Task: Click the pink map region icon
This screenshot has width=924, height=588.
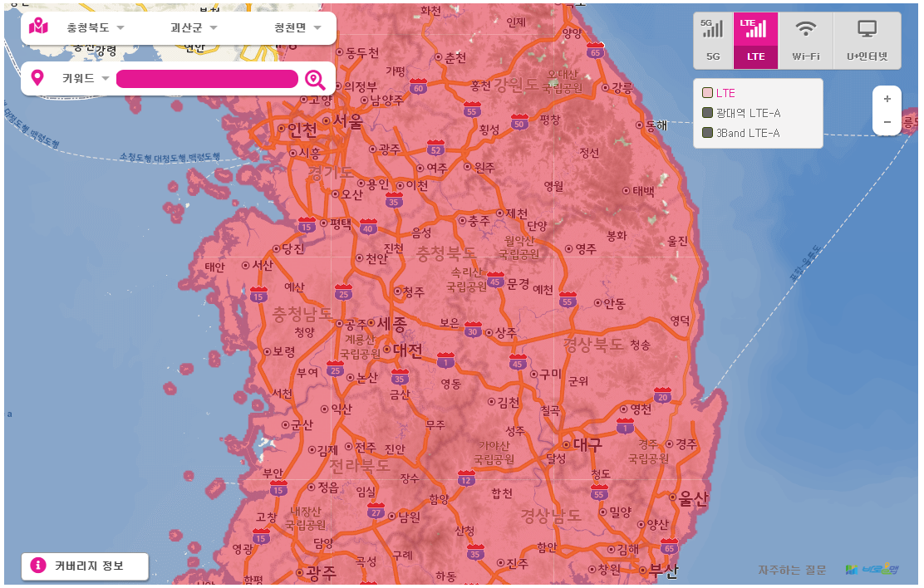Action: click(x=38, y=27)
